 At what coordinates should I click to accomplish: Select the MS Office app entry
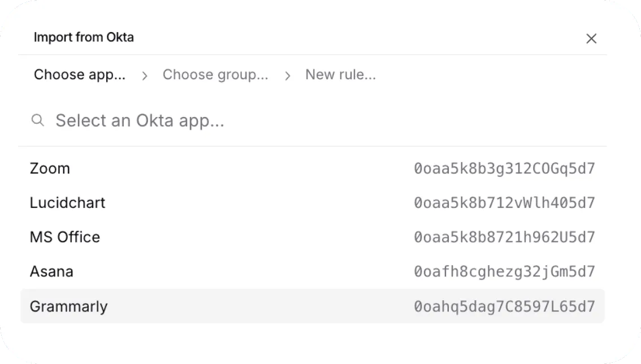click(x=64, y=237)
